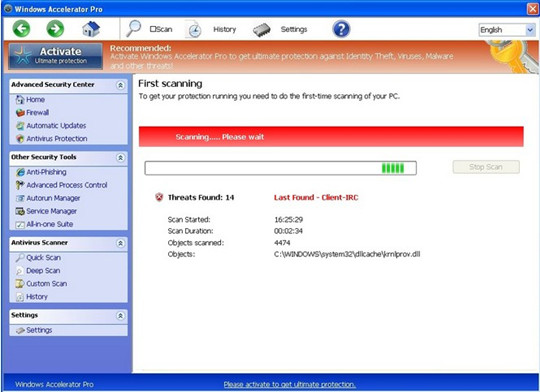Click the Activate Ultimate protection button

(x=55, y=56)
